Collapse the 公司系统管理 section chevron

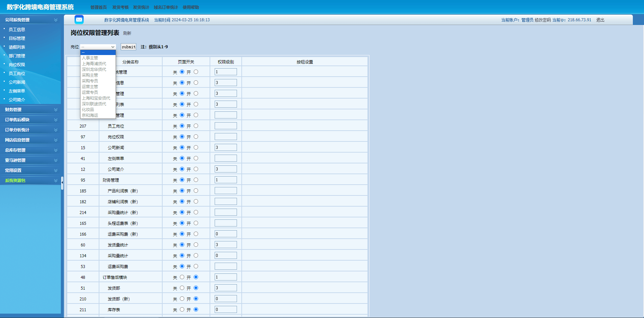(x=56, y=20)
